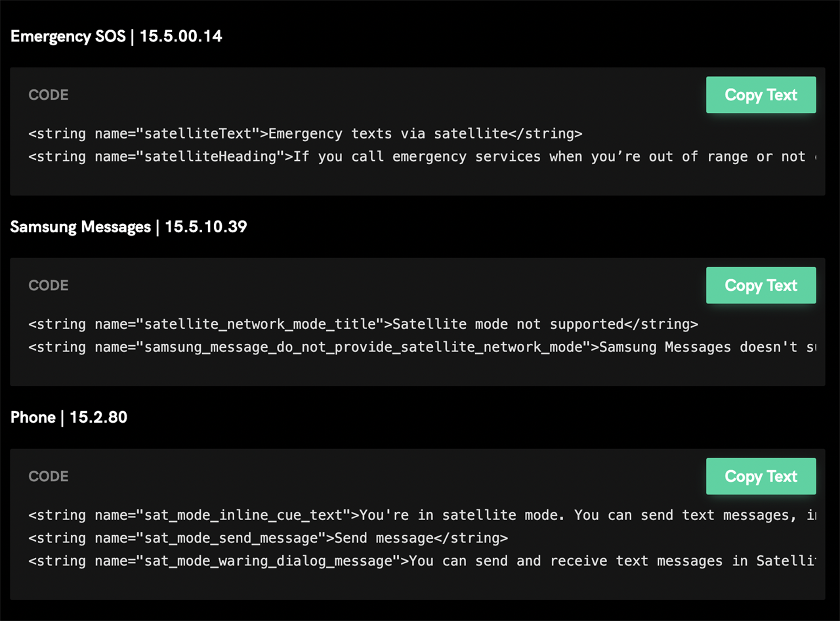Screen dimensions: 840x621
Task: Click the sat_mode_inline_cue_text name attribute
Action: click(x=243, y=515)
